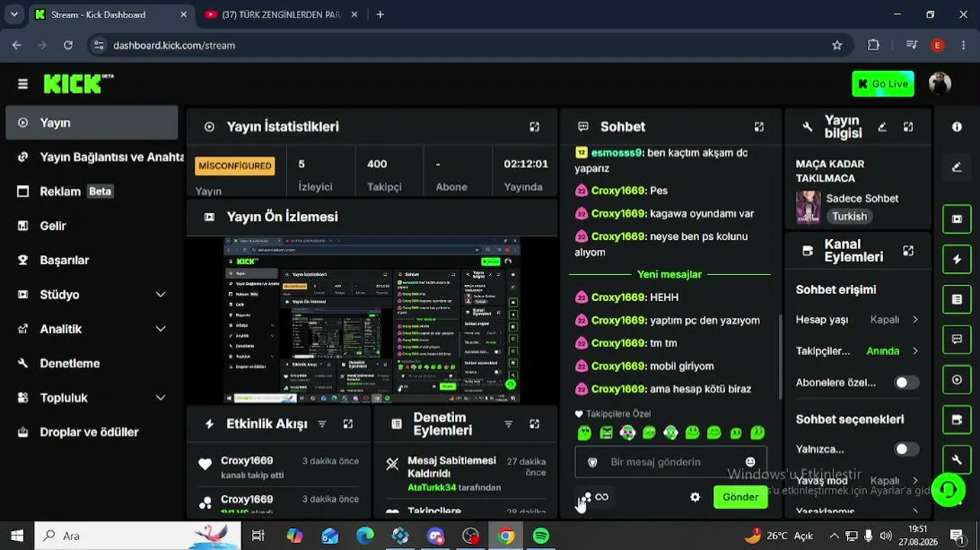Toggle the play-circle widget in right rail
Image resolution: width=980 pixels, height=550 pixels.
pos(957,380)
